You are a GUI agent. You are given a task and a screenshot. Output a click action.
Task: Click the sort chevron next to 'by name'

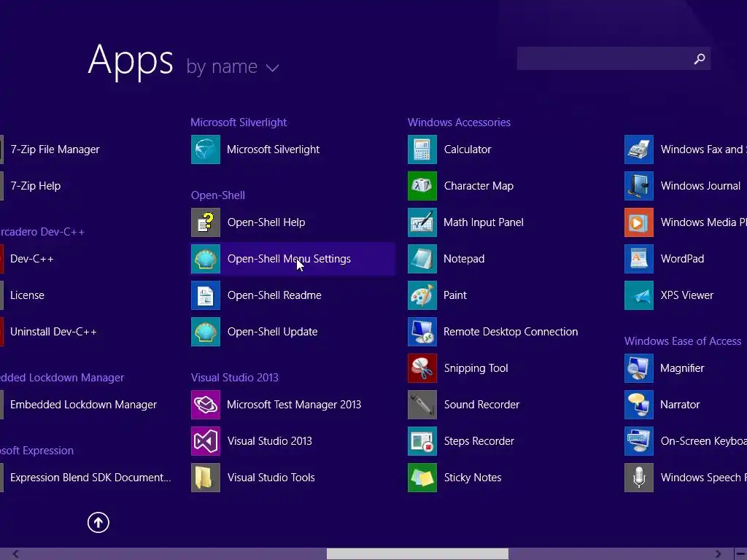click(x=273, y=69)
